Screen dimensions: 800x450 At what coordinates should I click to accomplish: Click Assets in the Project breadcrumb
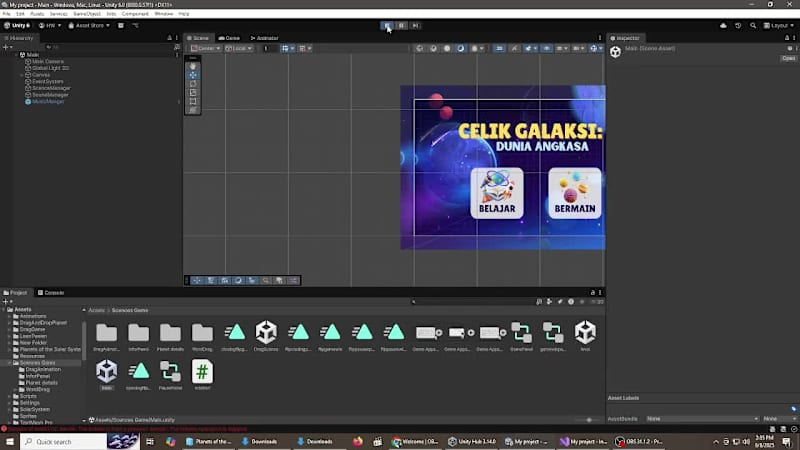[96, 310]
